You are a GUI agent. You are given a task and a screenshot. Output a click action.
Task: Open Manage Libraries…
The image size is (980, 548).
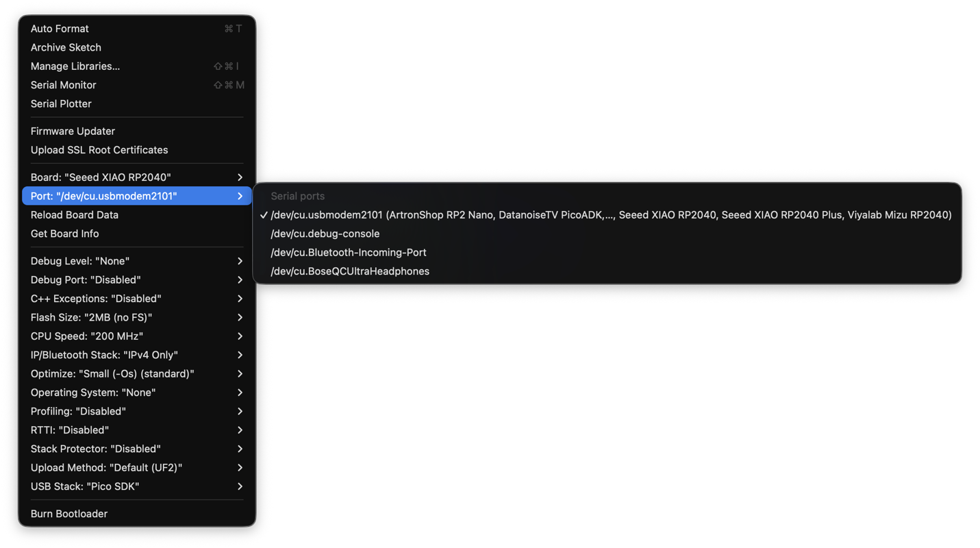click(x=137, y=66)
